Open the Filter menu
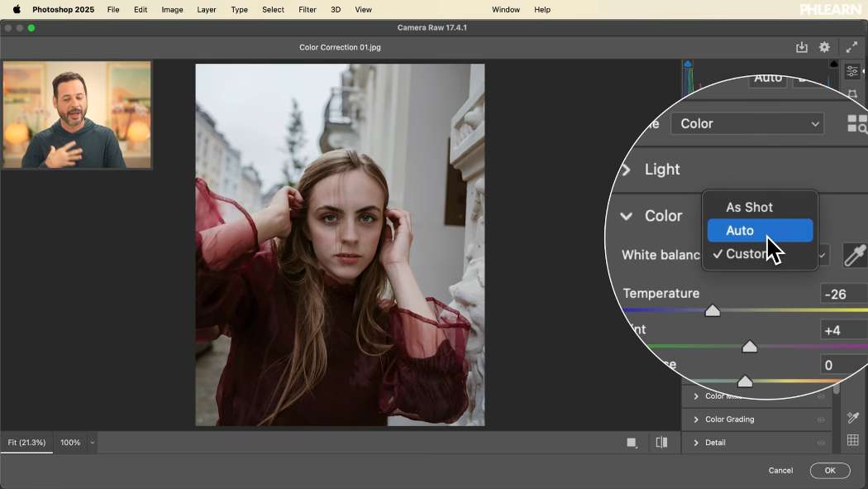 308,9
